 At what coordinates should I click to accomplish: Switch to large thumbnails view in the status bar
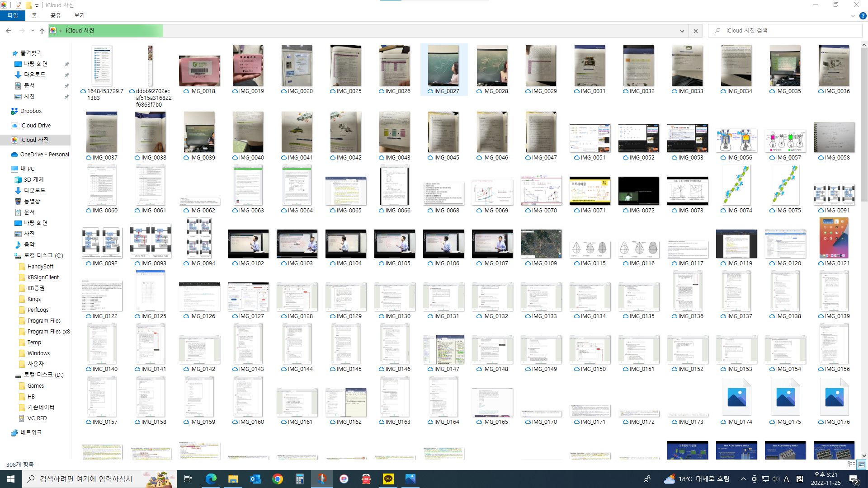[861, 465]
